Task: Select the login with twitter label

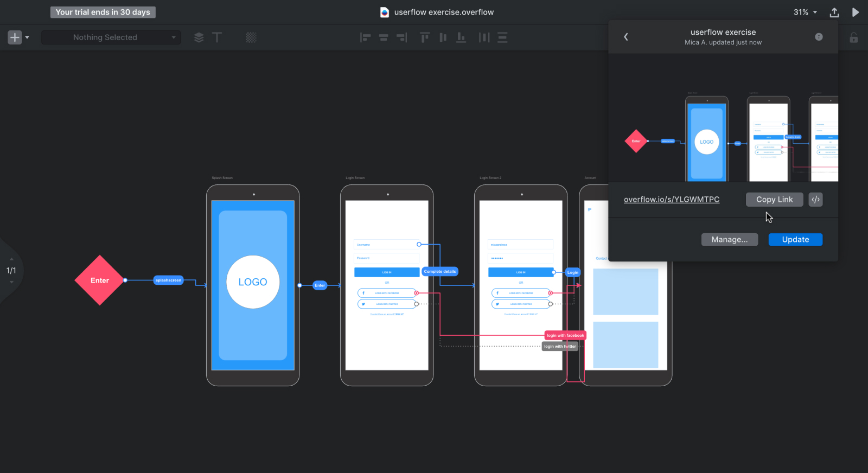Action: [x=560, y=347]
